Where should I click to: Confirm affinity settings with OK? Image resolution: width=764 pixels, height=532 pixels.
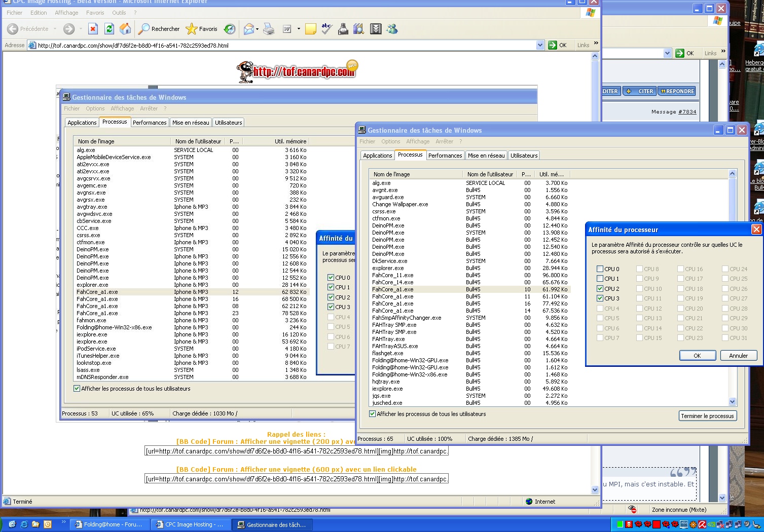pyautogui.click(x=698, y=355)
